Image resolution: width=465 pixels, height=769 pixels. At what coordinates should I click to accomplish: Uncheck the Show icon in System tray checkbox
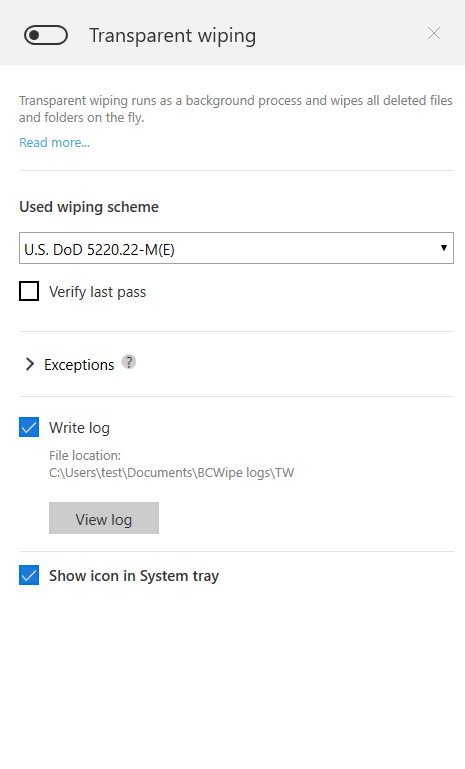[29, 575]
